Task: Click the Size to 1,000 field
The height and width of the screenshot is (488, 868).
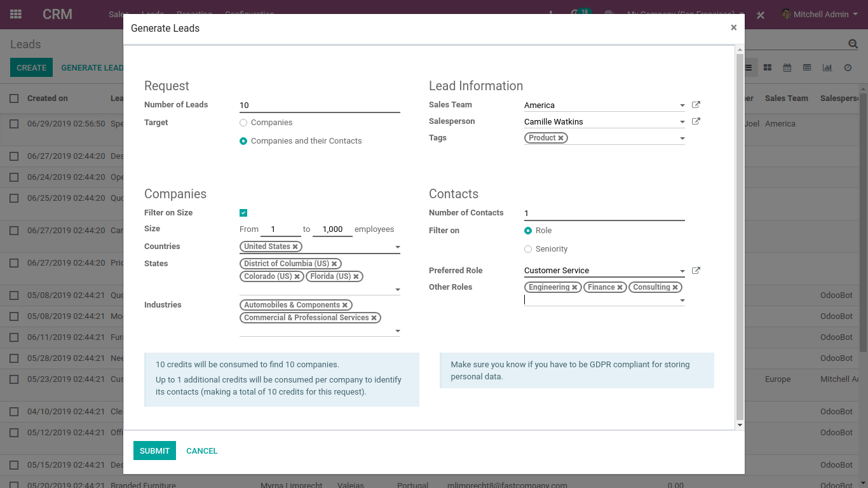Action: click(x=332, y=229)
